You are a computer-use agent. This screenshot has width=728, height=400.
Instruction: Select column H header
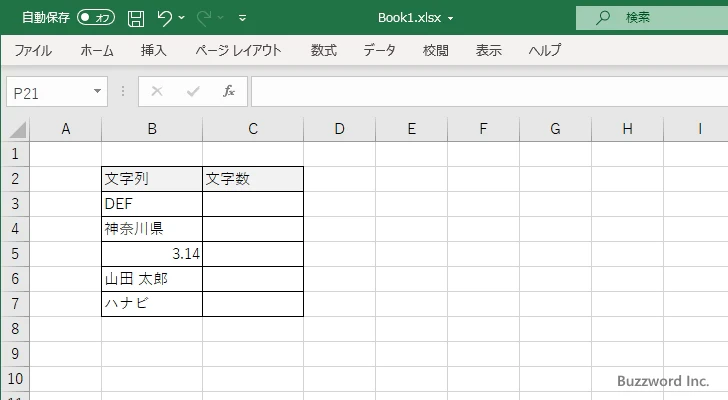tap(627, 129)
